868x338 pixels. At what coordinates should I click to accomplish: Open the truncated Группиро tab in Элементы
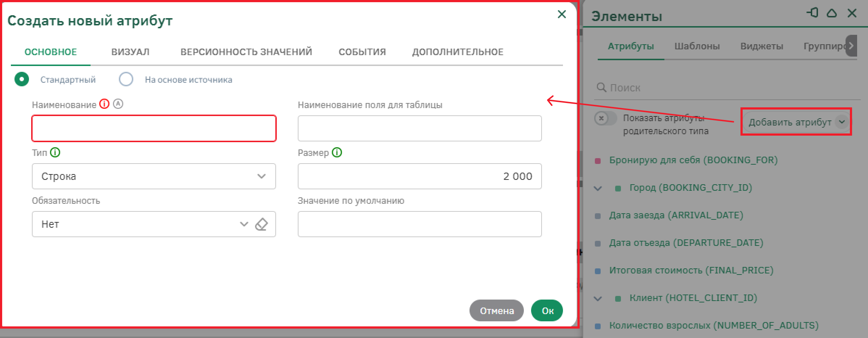pos(825,46)
